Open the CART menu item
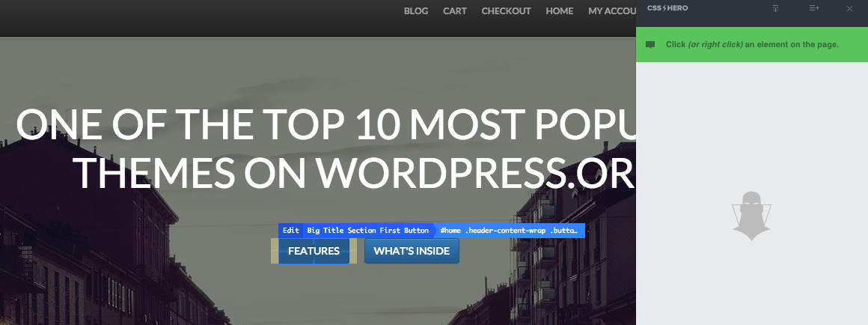Image resolution: width=868 pixels, height=325 pixels. [454, 11]
